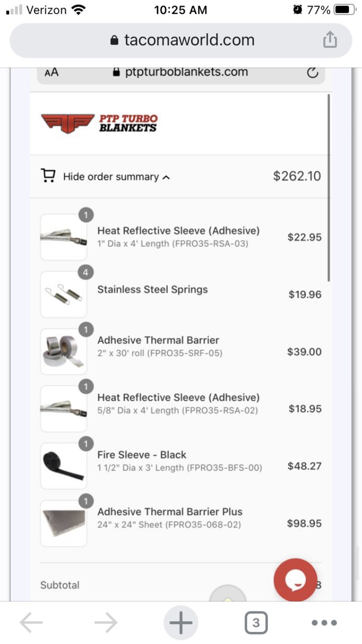The width and height of the screenshot is (362, 644).
Task: Open the red chat bubble widget
Action: pyautogui.click(x=295, y=581)
